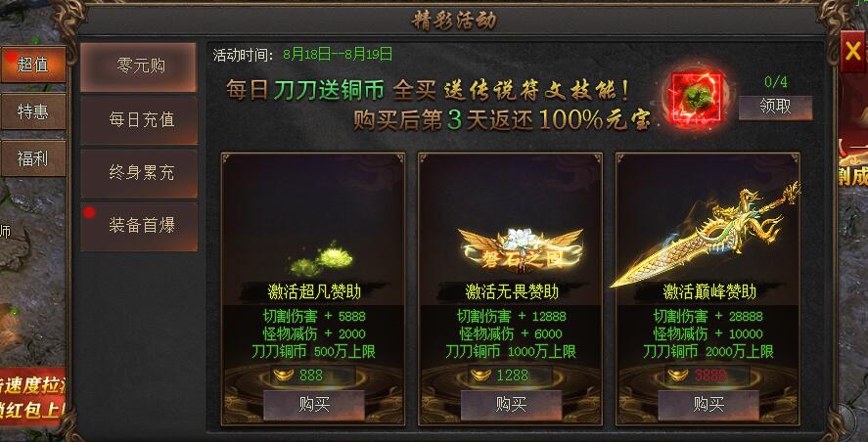Click the red envelope banner at left edge
This screenshot has width=868, height=442.
[32, 397]
